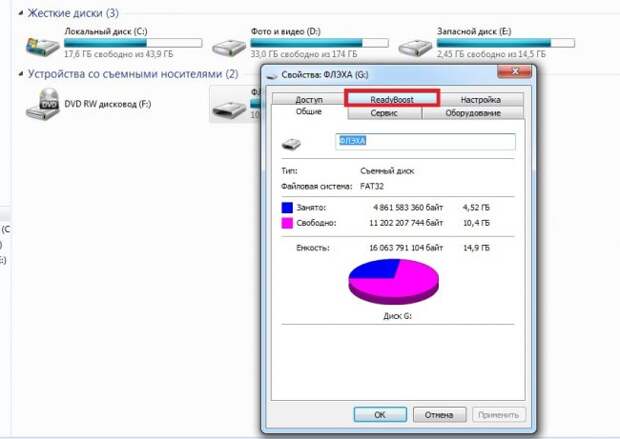Select the Запасной диск (E:) drive icon
Image resolution: width=620 pixels, height=439 pixels.
(x=415, y=47)
